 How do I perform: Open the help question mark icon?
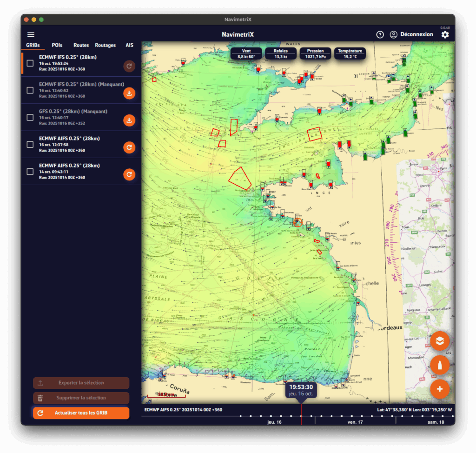[380, 34]
